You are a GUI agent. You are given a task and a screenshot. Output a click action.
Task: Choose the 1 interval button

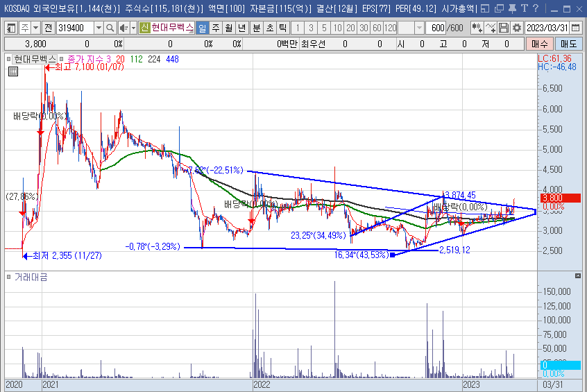pyautogui.click(x=298, y=28)
